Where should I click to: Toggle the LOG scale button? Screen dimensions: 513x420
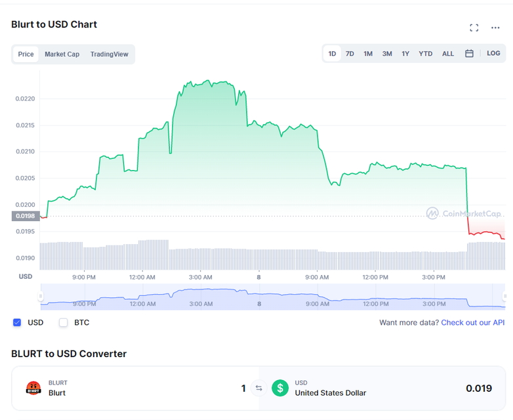[493, 53]
